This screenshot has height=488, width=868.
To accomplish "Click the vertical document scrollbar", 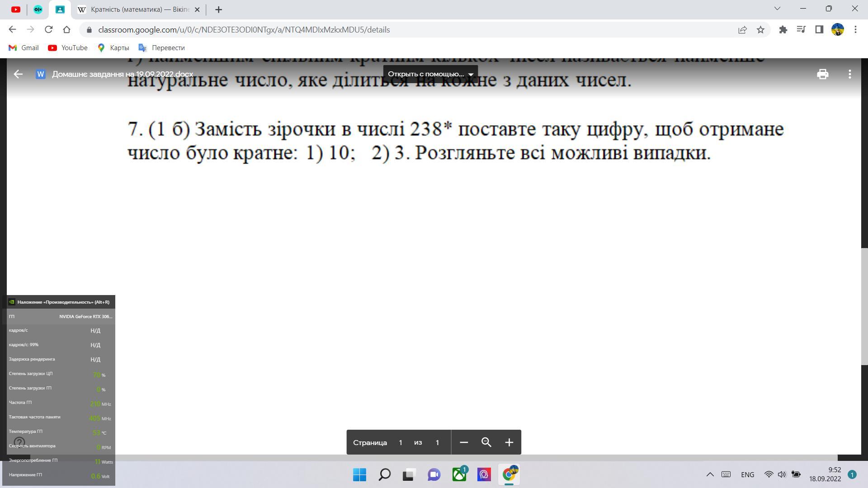I will pos(864,306).
